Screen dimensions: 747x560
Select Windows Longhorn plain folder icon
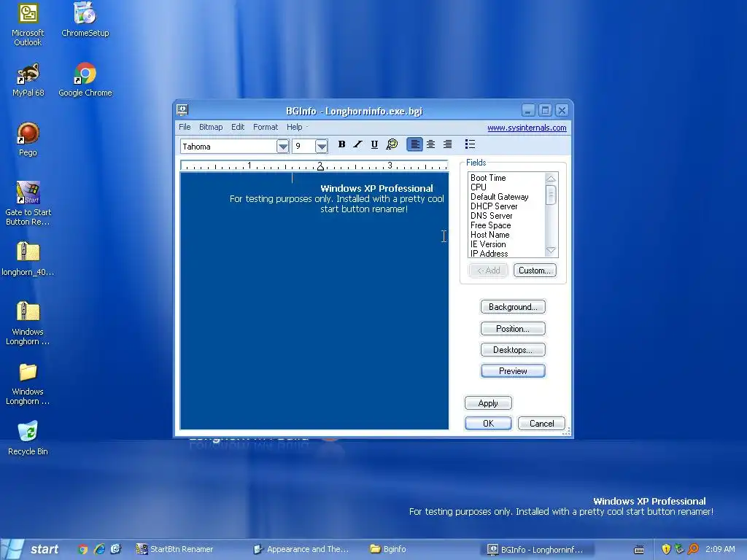[x=28, y=384]
